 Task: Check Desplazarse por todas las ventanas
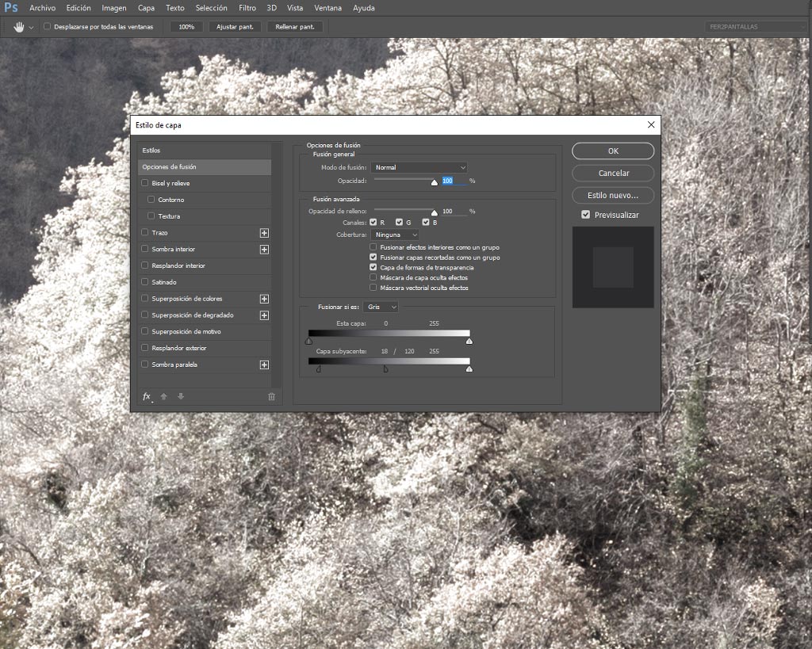coord(47,26)
